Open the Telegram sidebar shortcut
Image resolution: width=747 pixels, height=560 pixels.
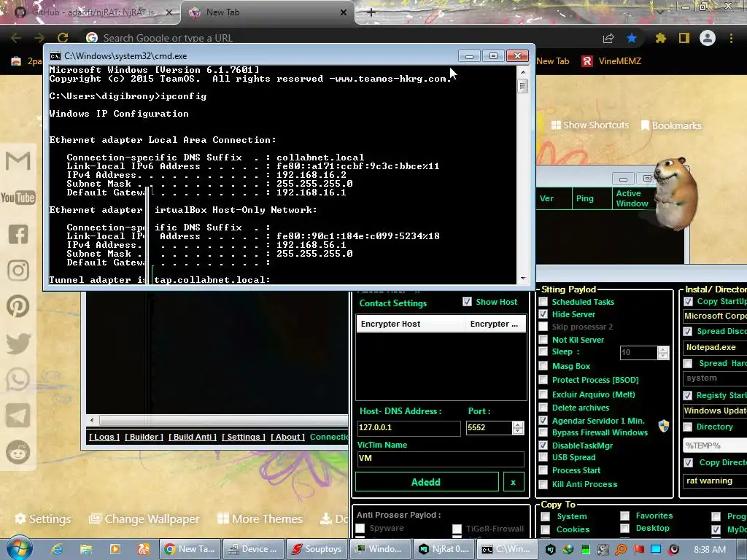[x=18, y=416]
